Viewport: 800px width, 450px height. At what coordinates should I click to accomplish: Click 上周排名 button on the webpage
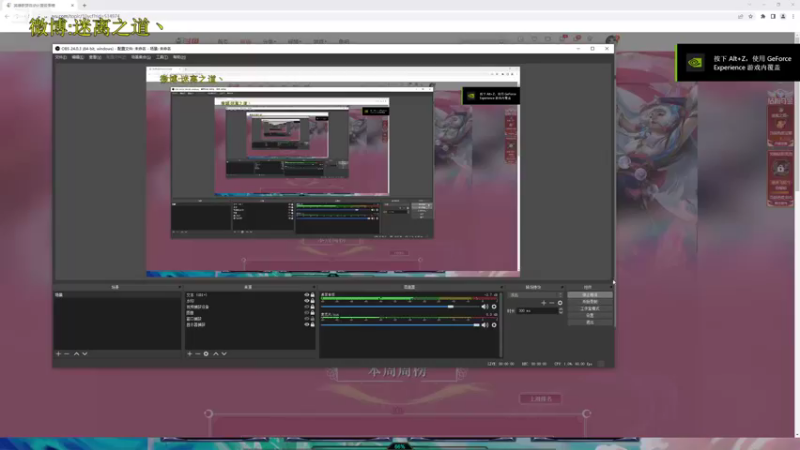coord(540,398)
